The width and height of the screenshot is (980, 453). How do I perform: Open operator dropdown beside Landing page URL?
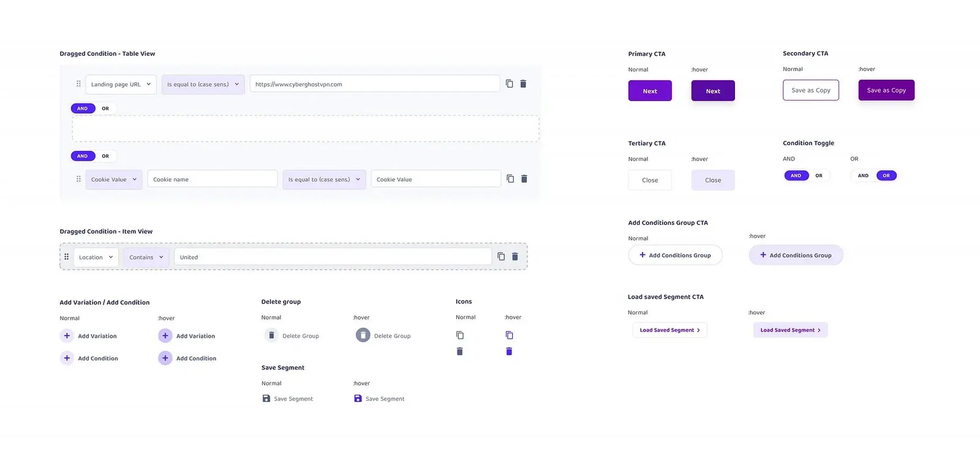(203, 85)
